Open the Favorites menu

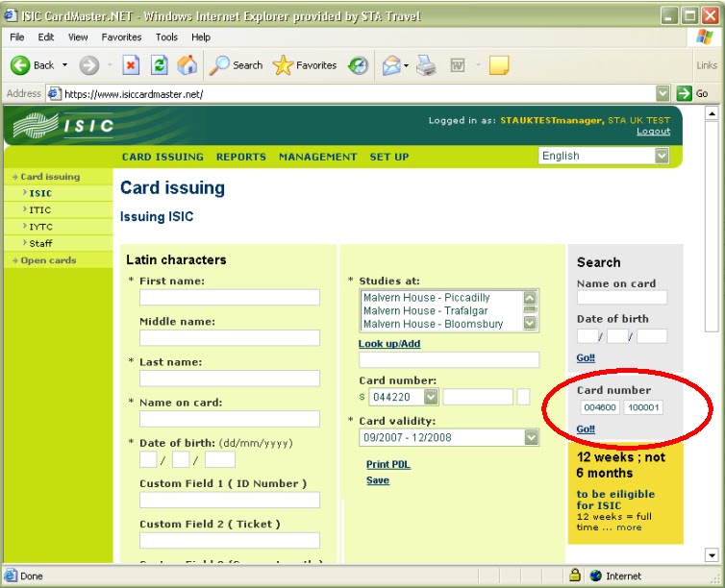(121, 37)
